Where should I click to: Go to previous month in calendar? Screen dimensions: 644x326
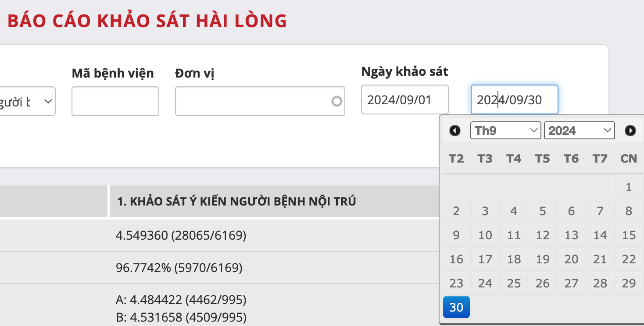pyautogui.click(x=455, y=131)
